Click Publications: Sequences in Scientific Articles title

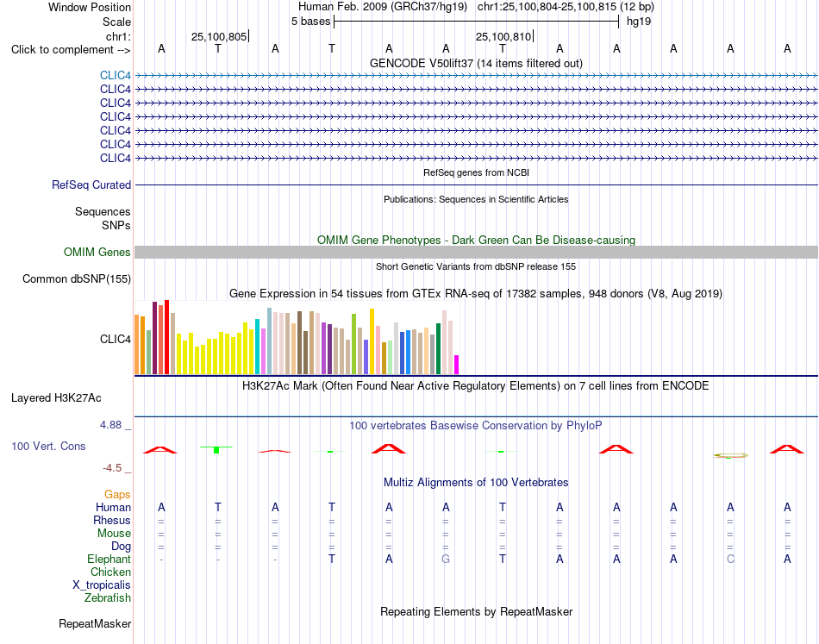476,199
